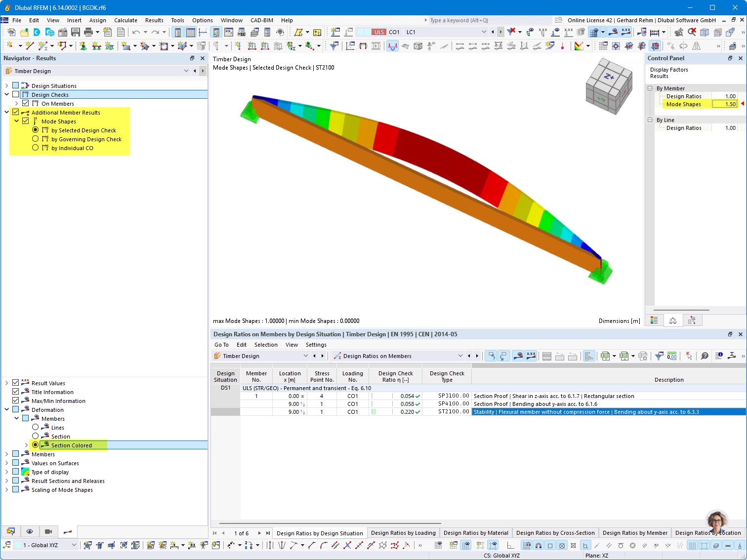Image resolution: width=747 pixels, height=560 pixels.
Task: Toggle the Result Values checkbox
Action: (x=16, y=383)
